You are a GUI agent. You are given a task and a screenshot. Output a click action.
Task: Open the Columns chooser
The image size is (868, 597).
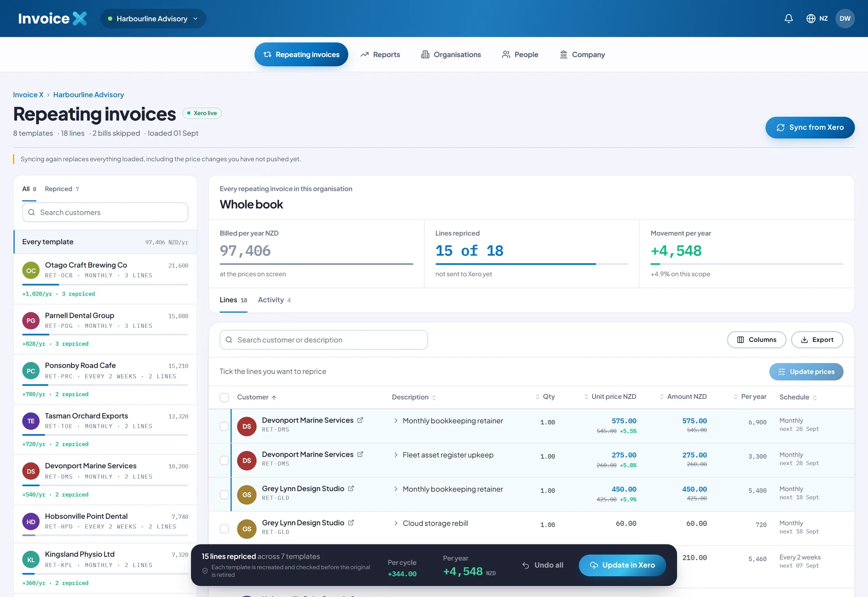757,339
